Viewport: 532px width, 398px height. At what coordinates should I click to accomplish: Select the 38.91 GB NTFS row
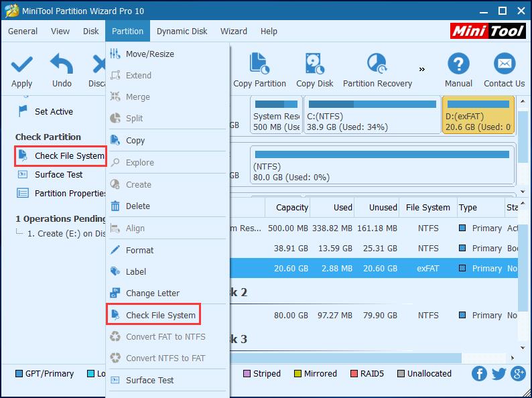(x=374, y=249)
